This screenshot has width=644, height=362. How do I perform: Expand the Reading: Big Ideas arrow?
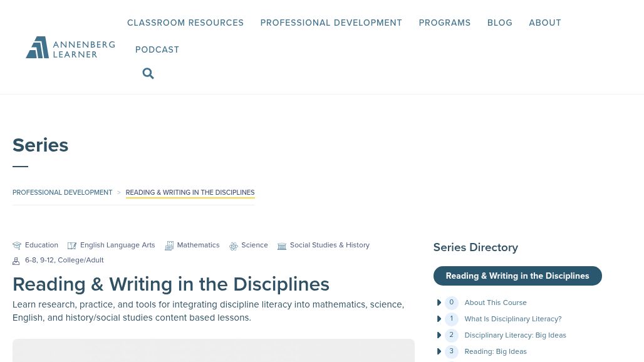439,352
